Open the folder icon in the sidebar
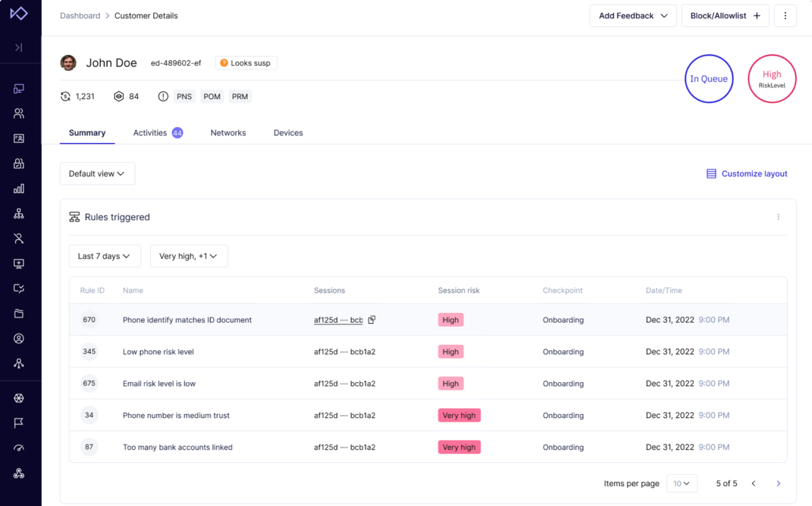This screenshot has width=812, height=506. click(x=19, y=313)
